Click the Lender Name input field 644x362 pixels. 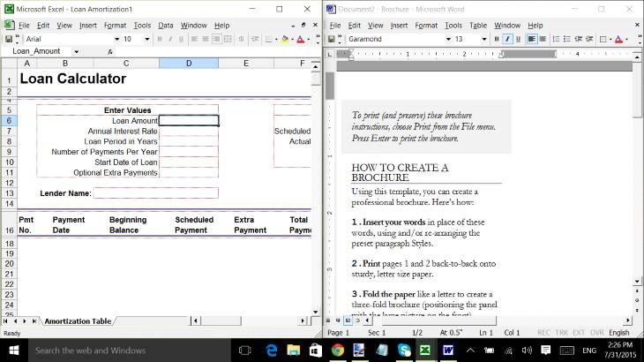pyautogui.click(x=155, y=193)
